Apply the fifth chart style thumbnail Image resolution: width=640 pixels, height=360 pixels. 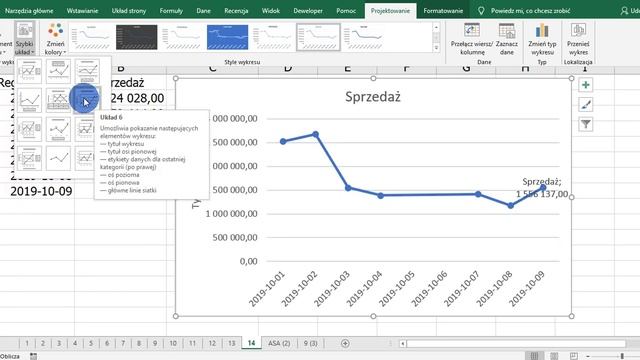273,37
